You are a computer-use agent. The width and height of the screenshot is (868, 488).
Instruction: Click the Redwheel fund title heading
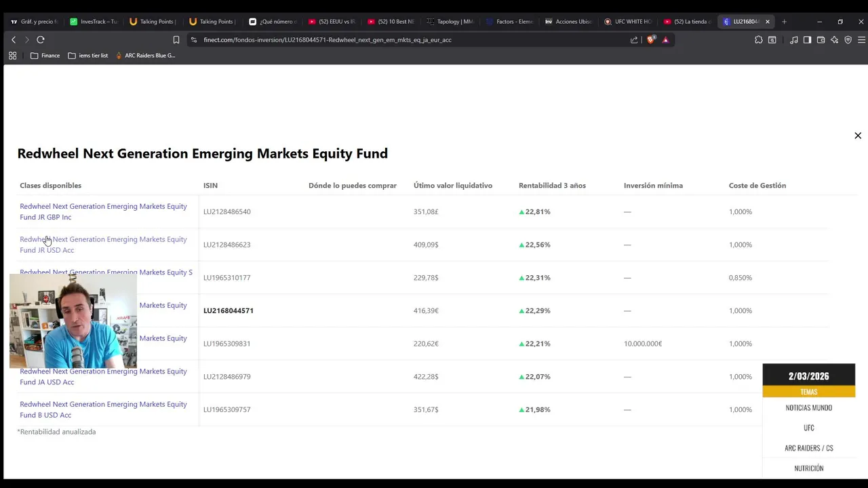point(203,154)
